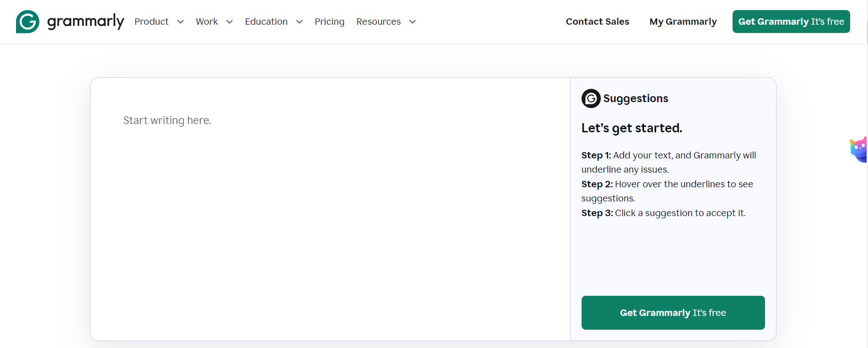The image size is (868, 348).
Task: Click the colorful assistant mascot icon
Action: coord(859,149)
